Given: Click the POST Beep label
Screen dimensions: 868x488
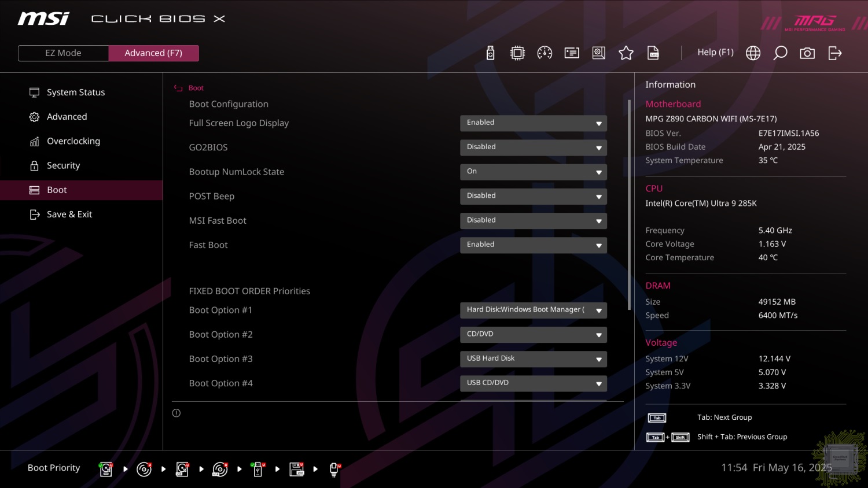Looking at the screenshot, I should pyautogui.click(x=211, y=196).
